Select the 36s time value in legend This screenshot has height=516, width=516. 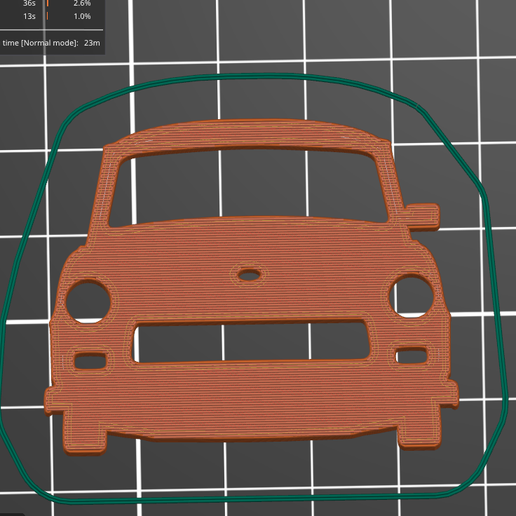point(29,3)
